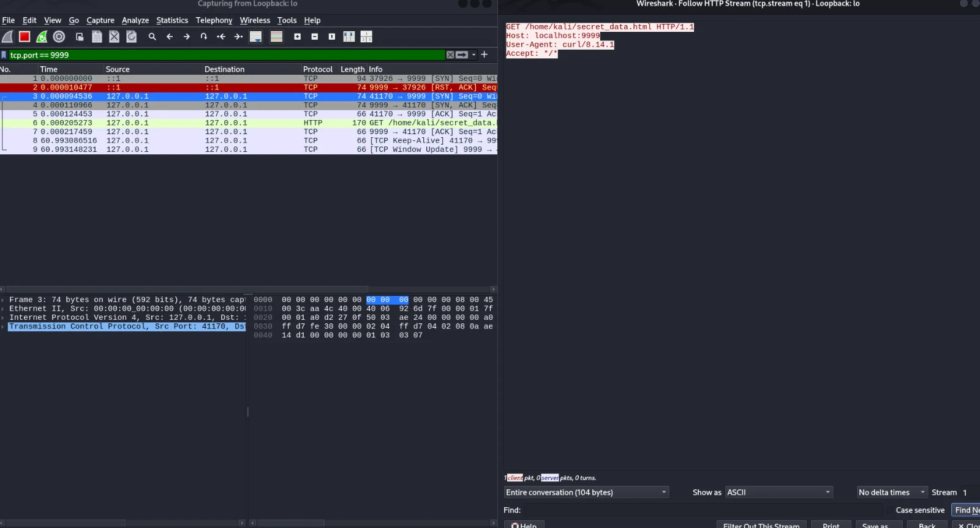Clear the tcp.port == 9999 display filter
Image resolution: width=980 pixels, height=528 pixels.
pos(450,55)
